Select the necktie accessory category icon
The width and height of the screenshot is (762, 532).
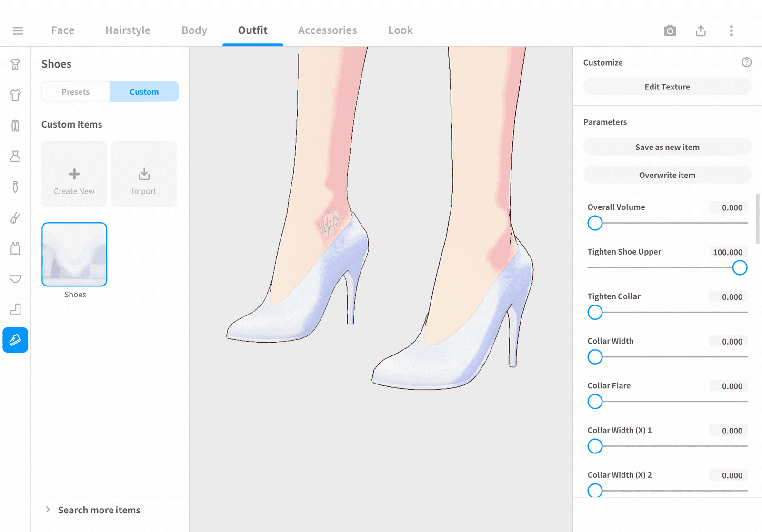pos(15,187)
